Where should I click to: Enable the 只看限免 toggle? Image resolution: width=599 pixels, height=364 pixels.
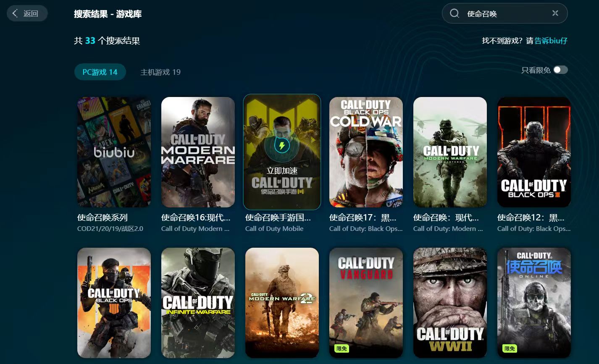560,70
